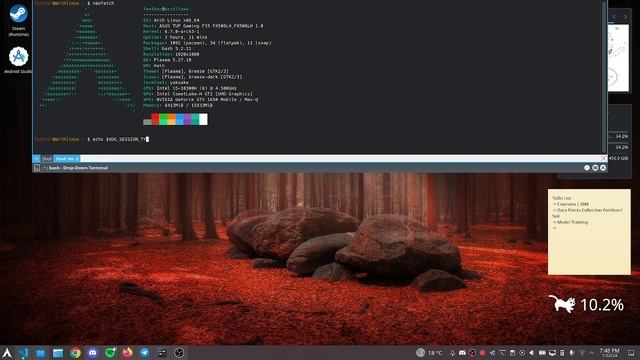Add a new Yakuake session tab
Screen dimensions: 640x360
pyautogui.click(x=36, y=158)
